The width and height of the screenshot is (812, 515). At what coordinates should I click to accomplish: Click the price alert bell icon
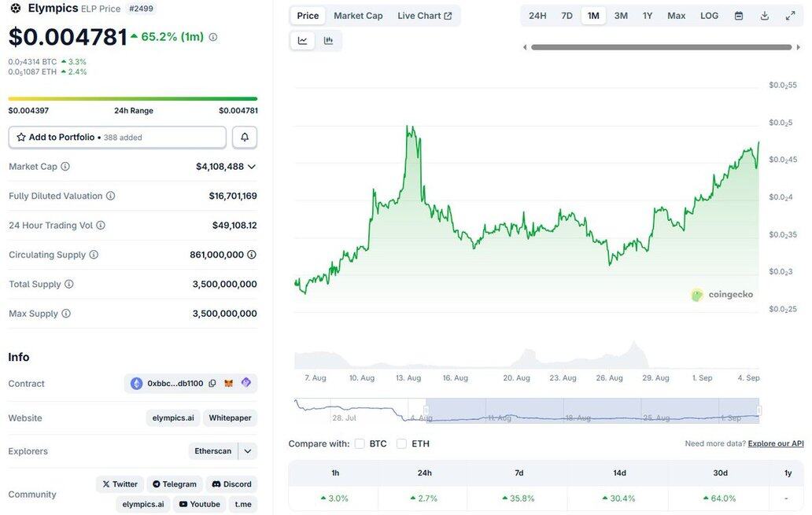pyautogui.click(x=245, y=137)
